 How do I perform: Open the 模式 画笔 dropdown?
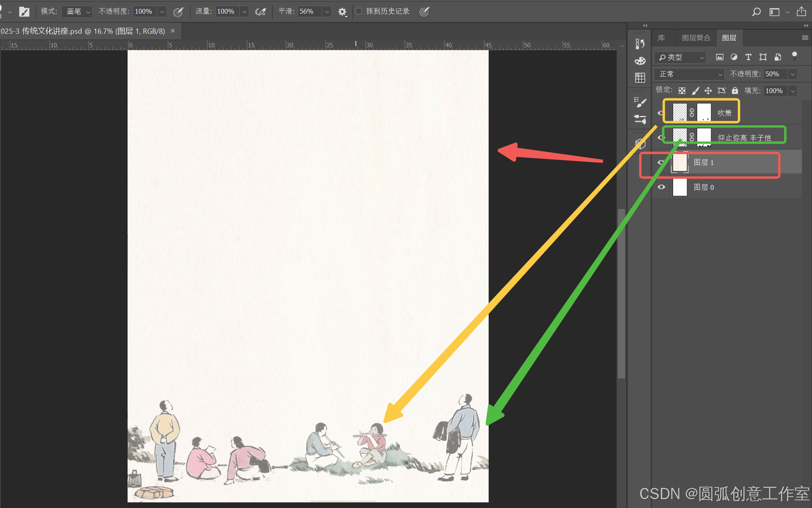coord(77,12)
